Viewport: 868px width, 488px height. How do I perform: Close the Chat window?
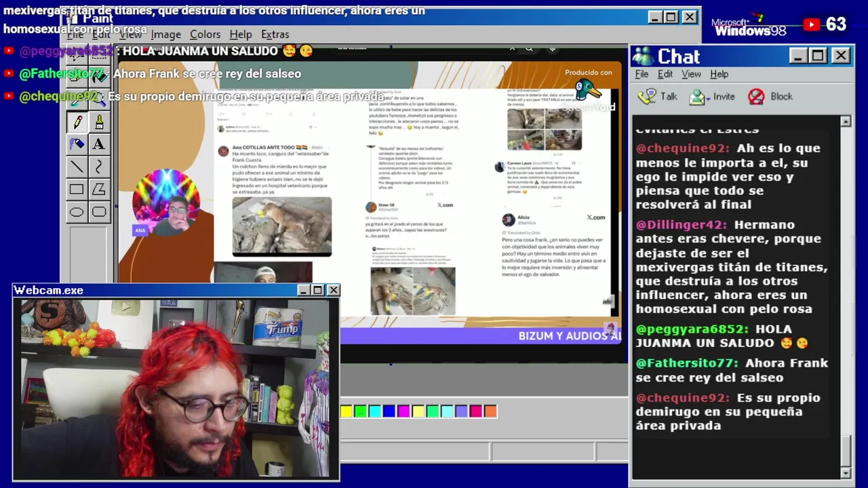pyautogui.click(x=841, y=56)
